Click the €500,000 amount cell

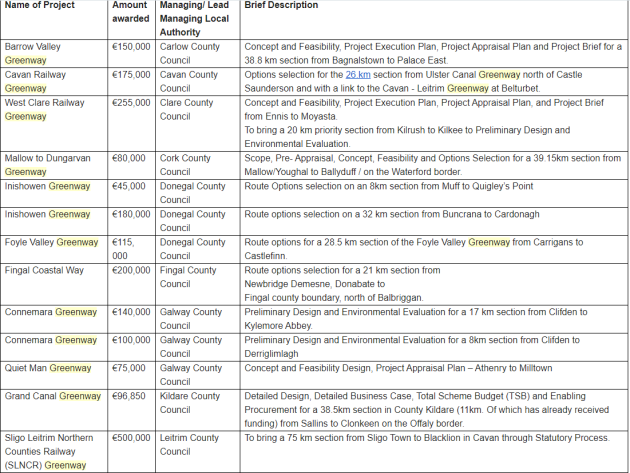(129, 438)
